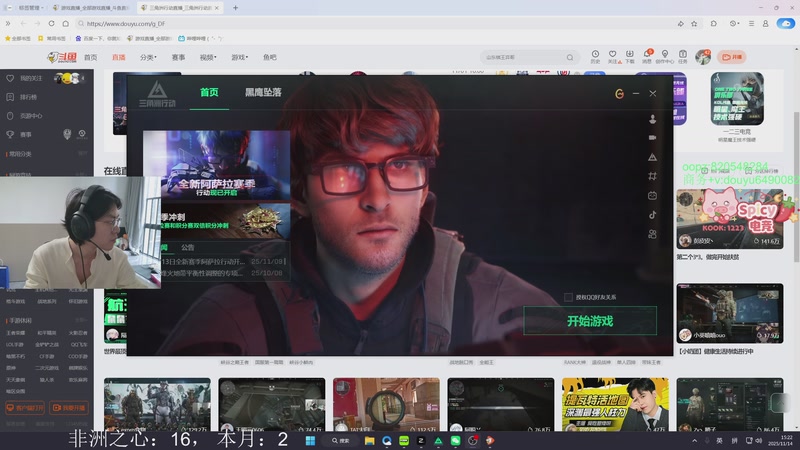Click the bilibili TV icon in launcher sidebar
This screenshot has width=800, height=450.
[652, 195]
